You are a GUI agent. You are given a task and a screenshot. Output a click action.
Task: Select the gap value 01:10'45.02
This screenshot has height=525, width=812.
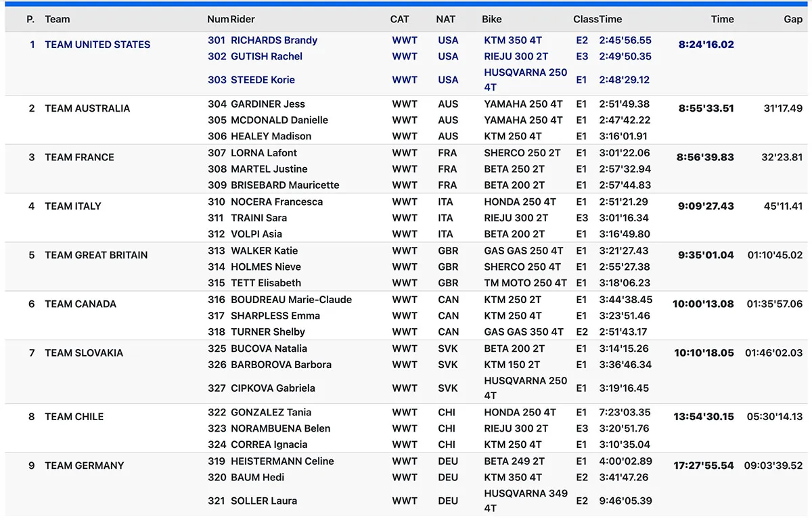[x=775, y=255]
